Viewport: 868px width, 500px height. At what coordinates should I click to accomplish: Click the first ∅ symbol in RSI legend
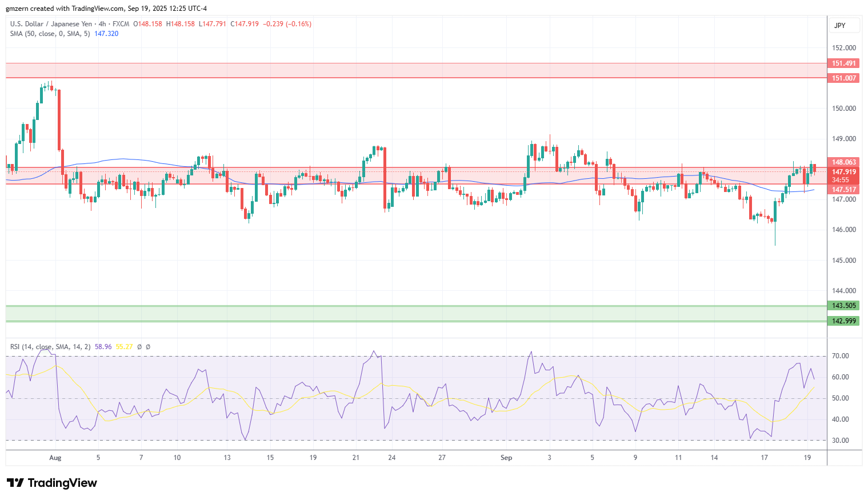point(139,347)
